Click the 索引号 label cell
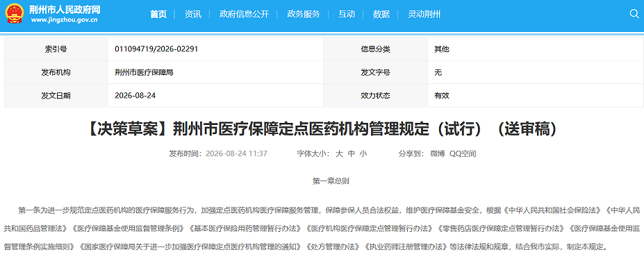The height and width of the screenshot is (259, 644). [x=56, y=49]
